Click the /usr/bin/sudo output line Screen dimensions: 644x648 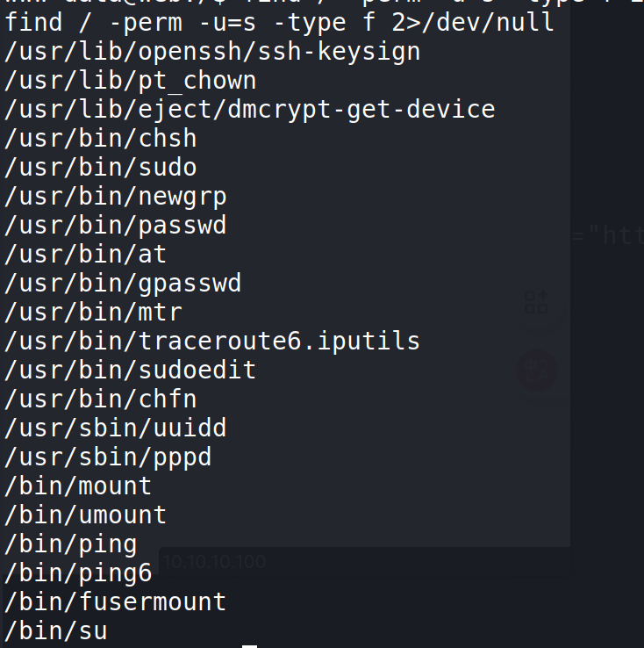click(x=101, y=168)
